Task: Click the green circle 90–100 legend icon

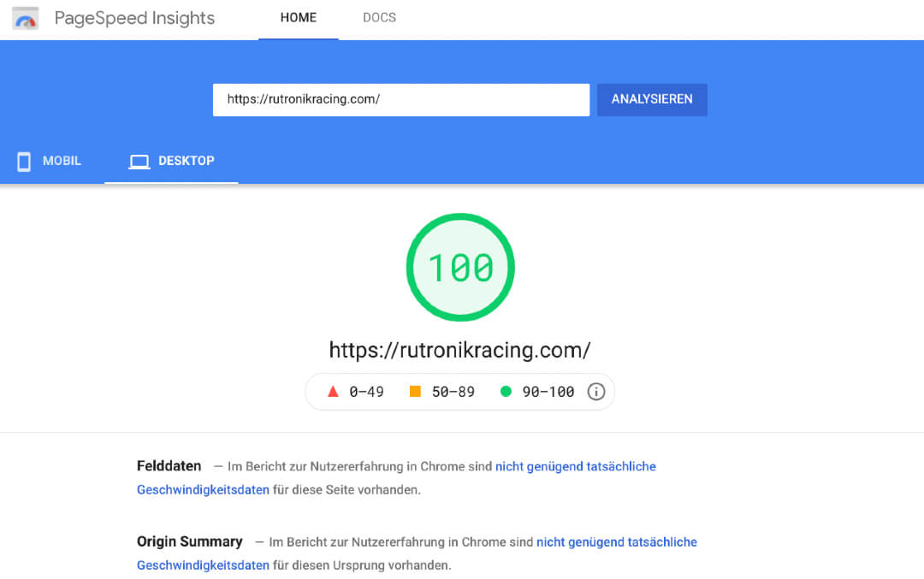Action: (x=506, y=391)
